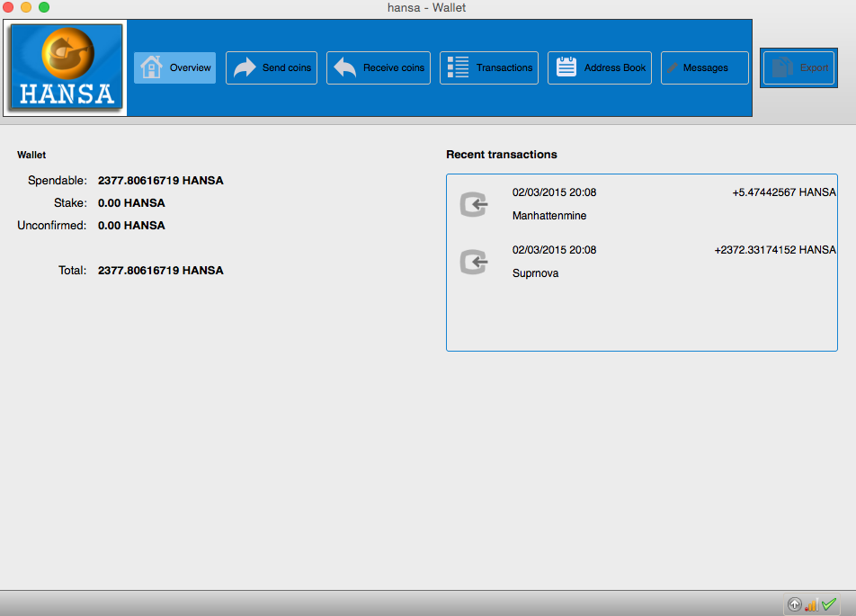The height and width of the screenshot is (616, 856).
Task: Click the Unconfirmed 0.00 HANSA value
Action: (x=131, y=225)
